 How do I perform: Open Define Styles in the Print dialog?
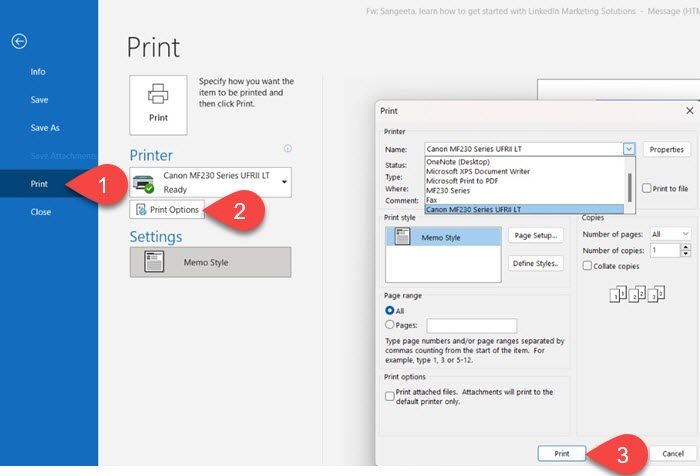point(536,263)
